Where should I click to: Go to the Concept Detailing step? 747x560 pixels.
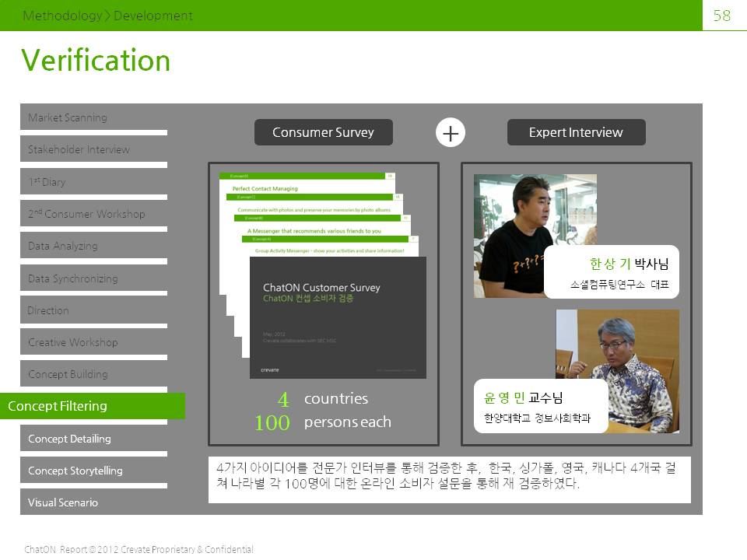point(93,438)
